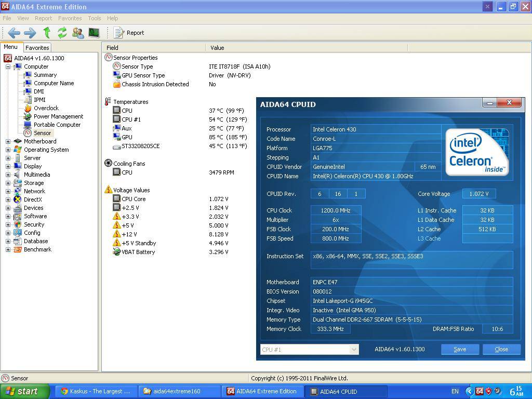Click the Report toolbar button
The image size is (532, 399).
coord(129,33)
